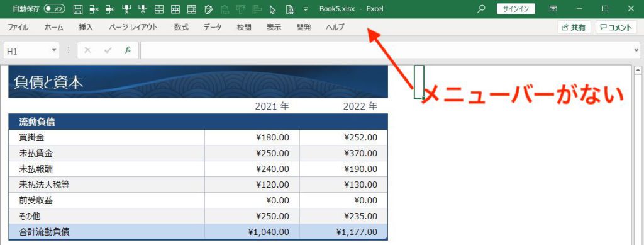This screenshot has height=245, width=644.
Task: Open the ホーム tab
Action: (54, 28)
